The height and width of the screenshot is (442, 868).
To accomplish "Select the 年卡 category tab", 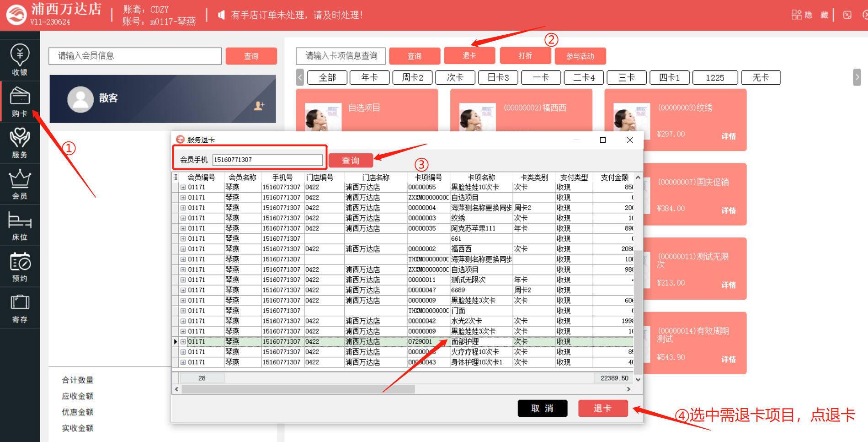I will coord(369,78).
